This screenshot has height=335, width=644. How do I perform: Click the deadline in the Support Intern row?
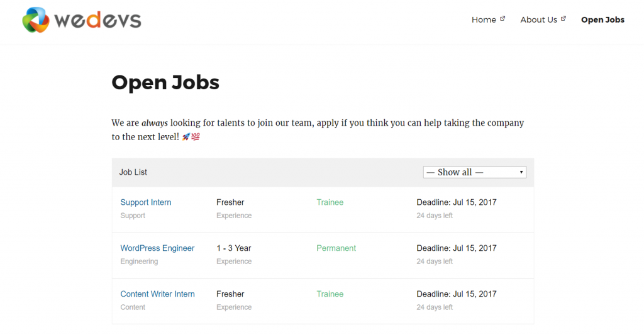[457, 202]
